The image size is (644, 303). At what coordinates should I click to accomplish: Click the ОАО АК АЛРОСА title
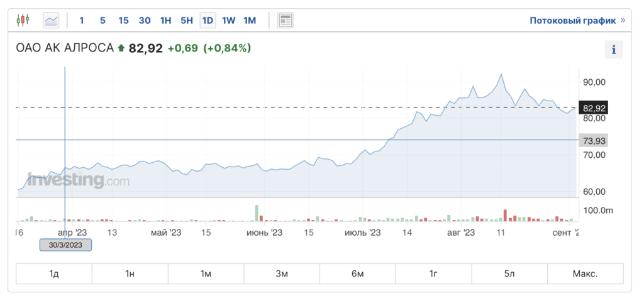point(65,48)
